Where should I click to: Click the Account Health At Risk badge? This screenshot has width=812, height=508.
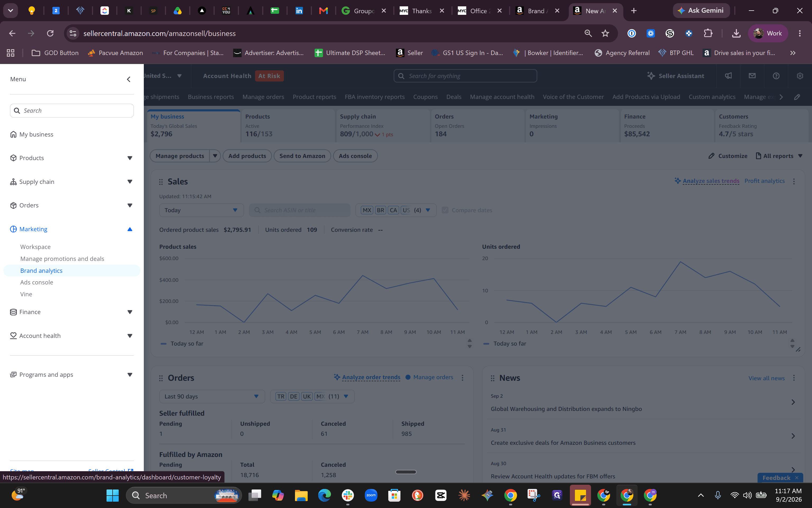(269, 76)
